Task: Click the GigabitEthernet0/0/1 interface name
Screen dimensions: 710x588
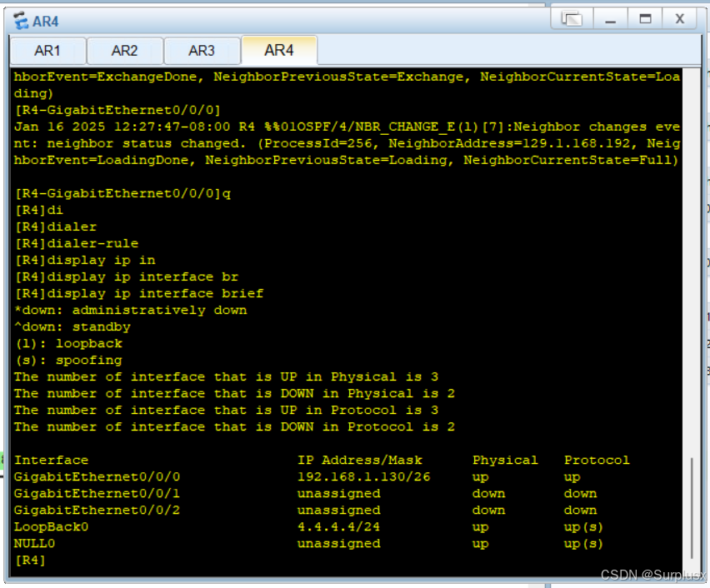Action: tap(97, 493)
